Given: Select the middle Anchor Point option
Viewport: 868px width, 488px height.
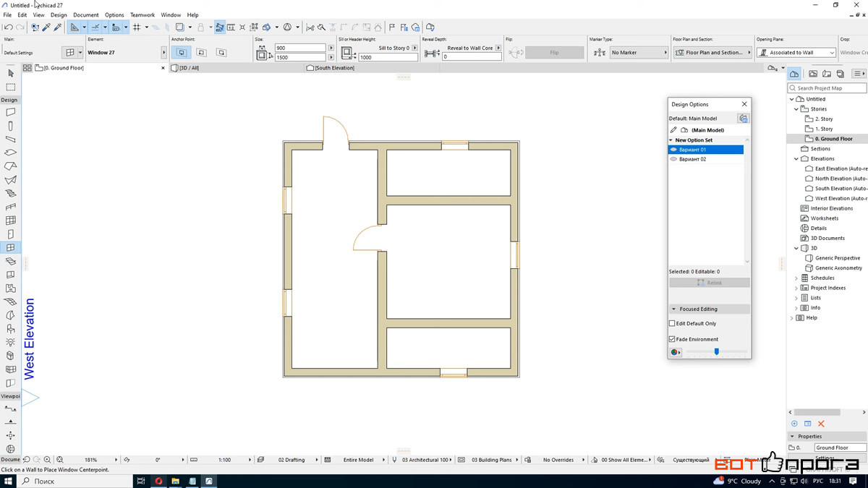Looking at the screenshot, I should pyautogui.click(x=201, y=53).
